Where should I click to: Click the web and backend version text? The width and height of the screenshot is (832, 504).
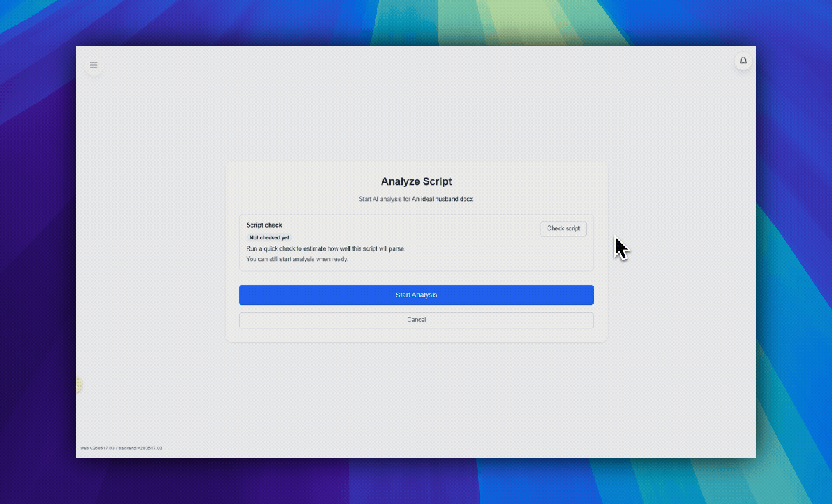(x=121, y=448)
